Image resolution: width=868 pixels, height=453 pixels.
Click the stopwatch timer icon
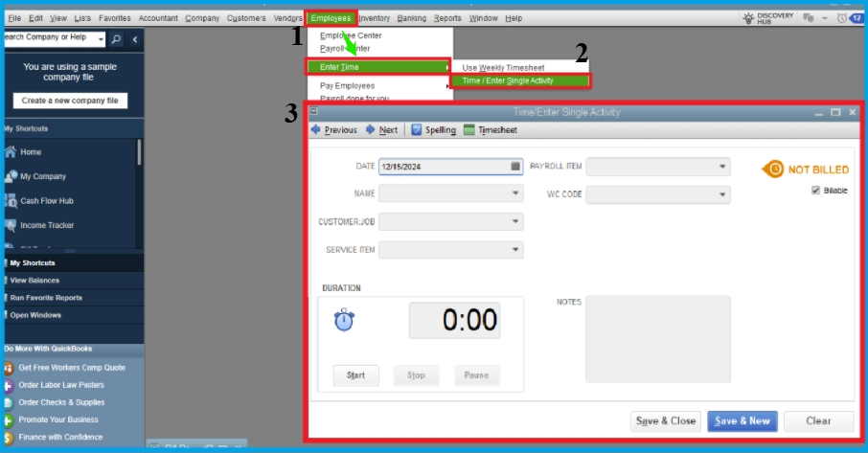point(344,320)
